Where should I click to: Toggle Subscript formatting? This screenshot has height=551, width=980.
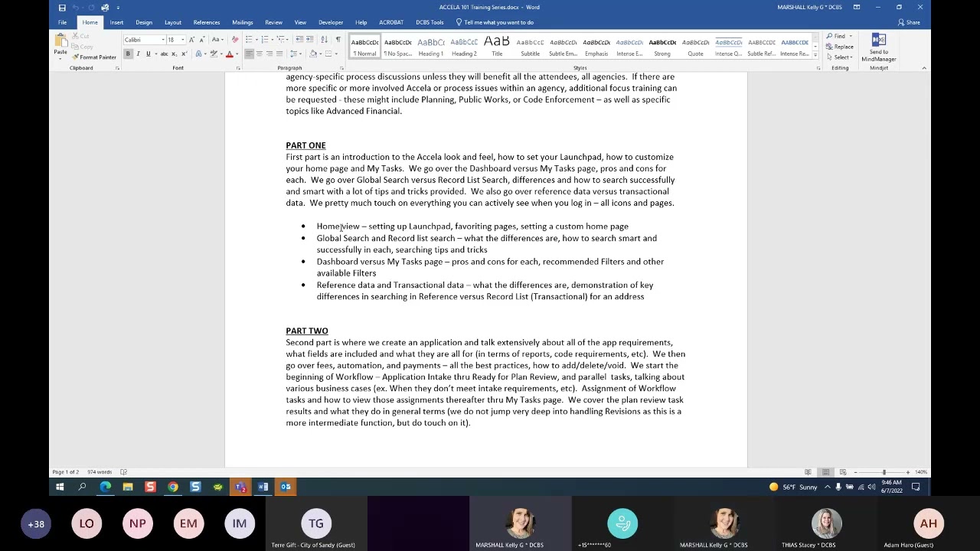click(174, 54)
